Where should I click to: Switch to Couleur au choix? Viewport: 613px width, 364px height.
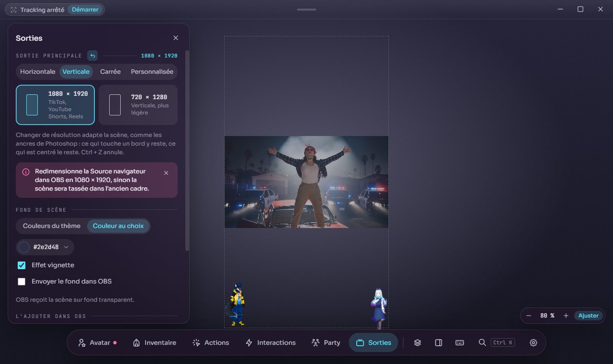pos(118,226)
